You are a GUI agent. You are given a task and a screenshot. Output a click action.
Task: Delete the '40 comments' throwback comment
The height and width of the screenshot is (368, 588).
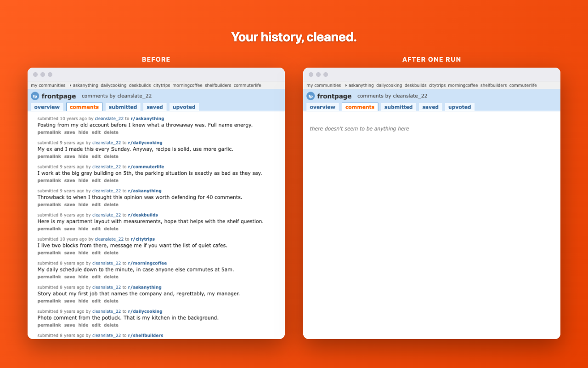pyautogui.click(x=111, y=205)
